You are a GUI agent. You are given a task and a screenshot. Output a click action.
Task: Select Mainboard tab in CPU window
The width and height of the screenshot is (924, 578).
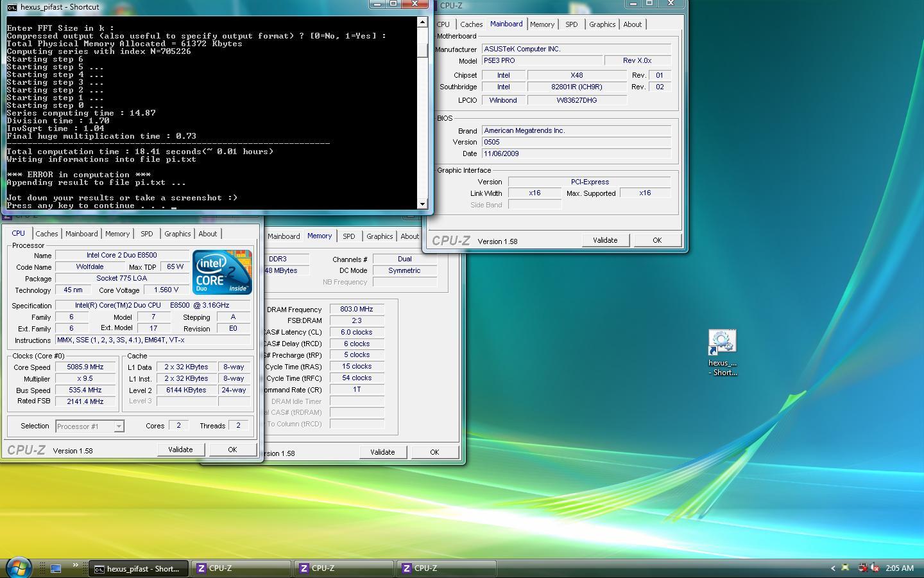click(x=81, y=234)
